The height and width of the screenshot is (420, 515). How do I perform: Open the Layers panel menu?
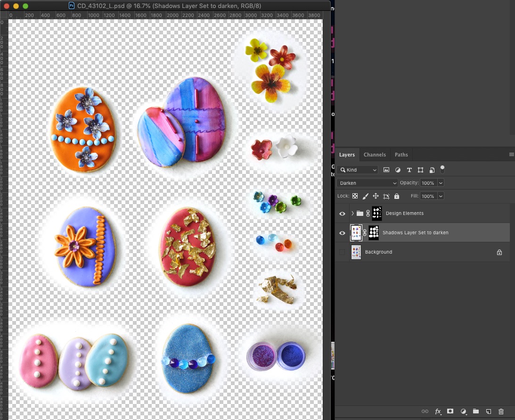tap(512, 154)
